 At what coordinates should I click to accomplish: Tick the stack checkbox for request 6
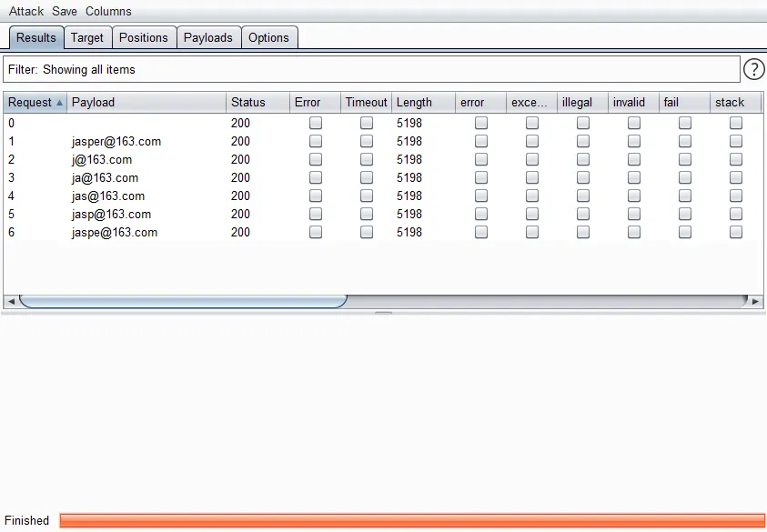(x=736, y=232)
